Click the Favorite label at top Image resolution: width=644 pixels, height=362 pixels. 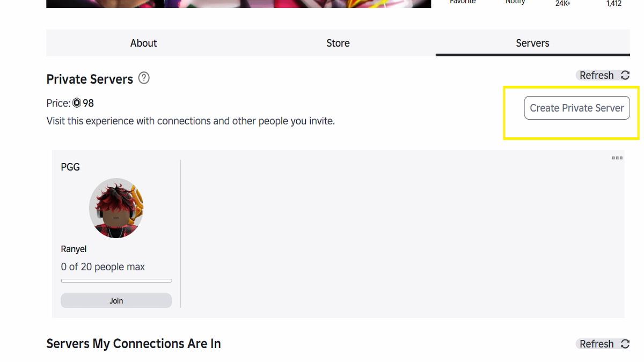[x=462, y=2]
